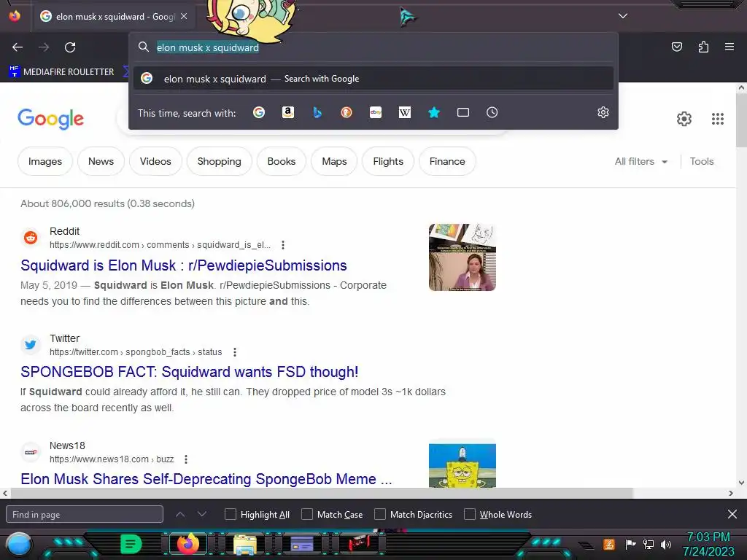
Task: Go to next find match arrow
Action: pos(202,514)
